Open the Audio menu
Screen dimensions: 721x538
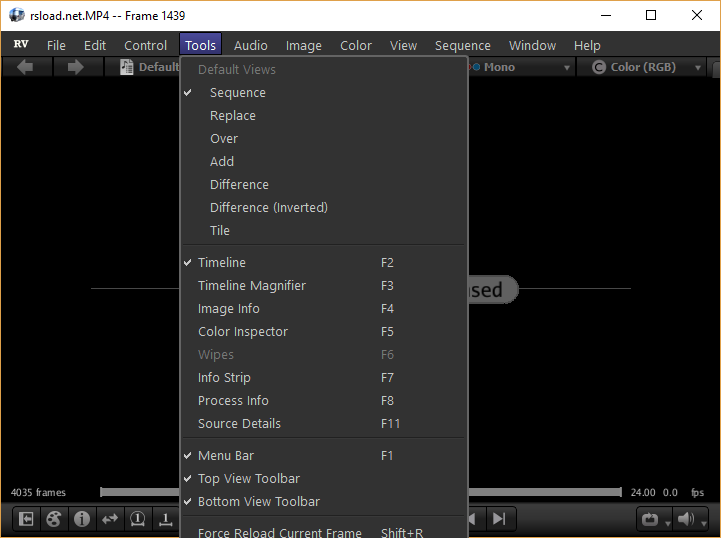[251, 46]
